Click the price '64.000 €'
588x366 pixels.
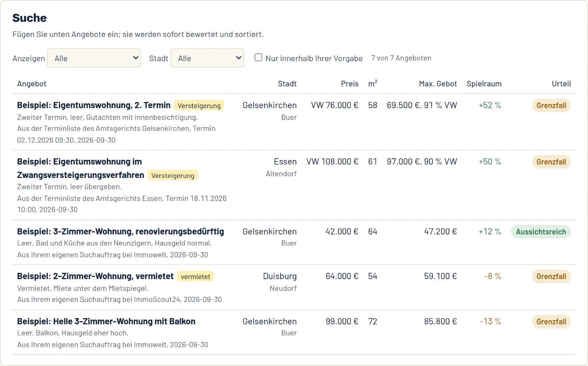tap(342, 276)
